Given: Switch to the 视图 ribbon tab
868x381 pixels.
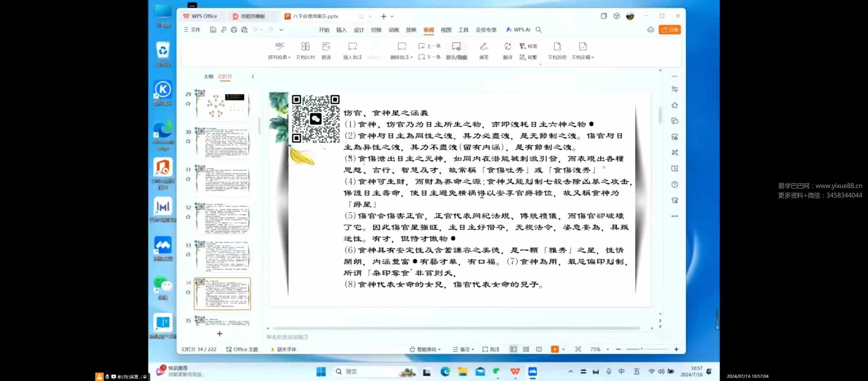Looking at the screenshot, I should pyautogui.click(x=446, y=30).
